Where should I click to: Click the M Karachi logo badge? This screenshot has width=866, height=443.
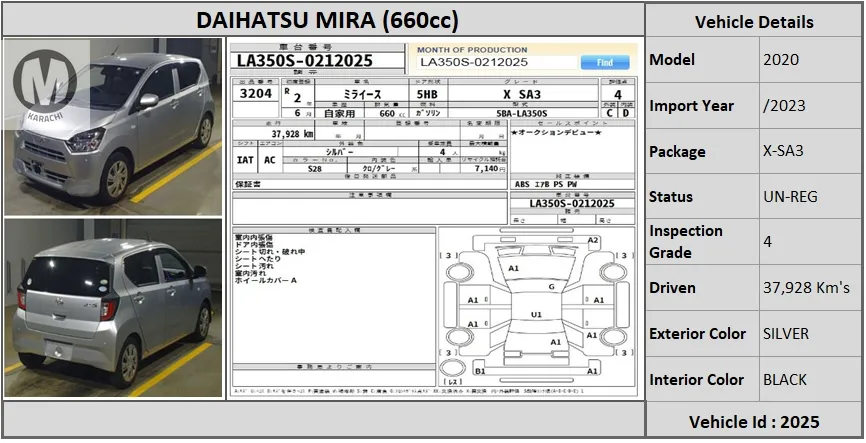point(45,84)
